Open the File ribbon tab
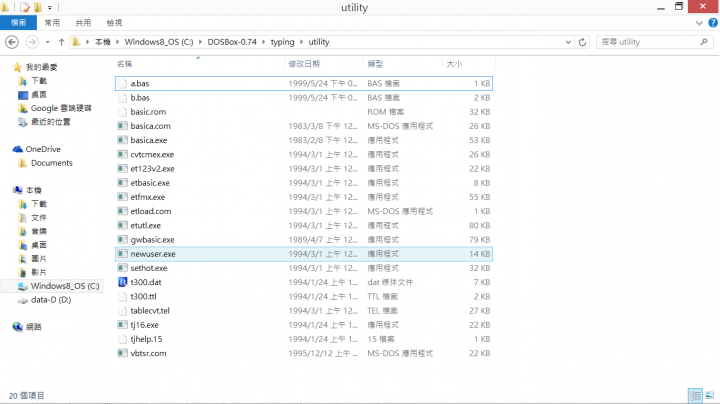720x404 pixels. 18,22
